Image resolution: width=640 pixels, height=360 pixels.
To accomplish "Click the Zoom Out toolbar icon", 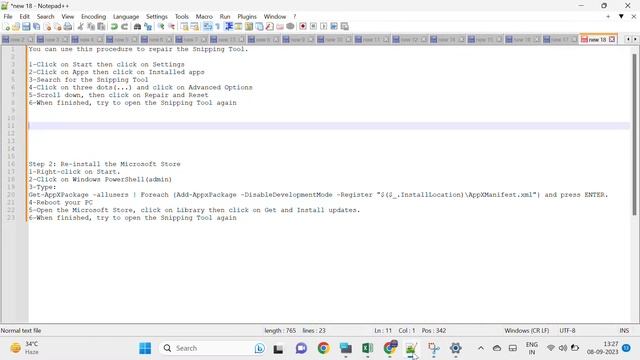I will 171,27.
